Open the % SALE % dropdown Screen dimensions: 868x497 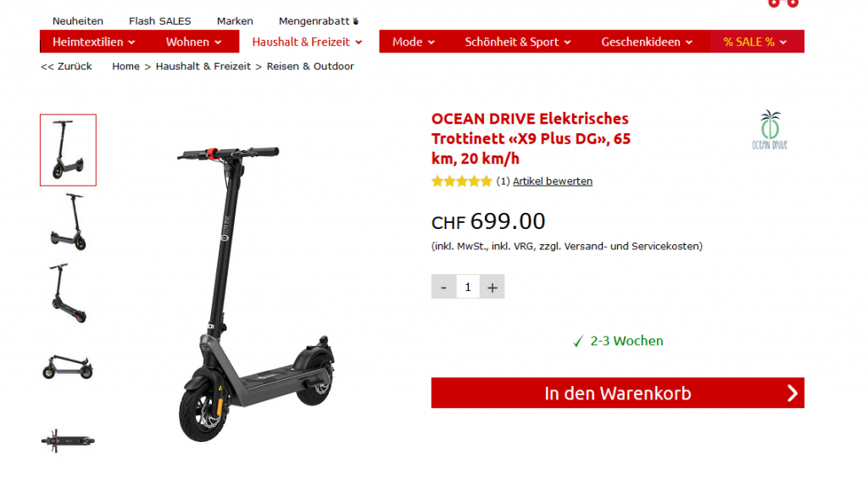[x=755, y=42]
